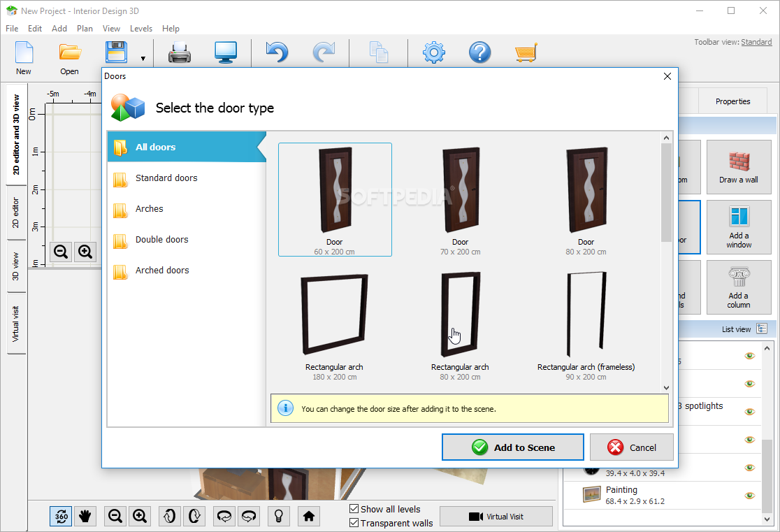The height and width of the screenshot is (532, 780).
Task: Click the shopping cart icon
Action: pyautogui.click(x=526, y=52)
